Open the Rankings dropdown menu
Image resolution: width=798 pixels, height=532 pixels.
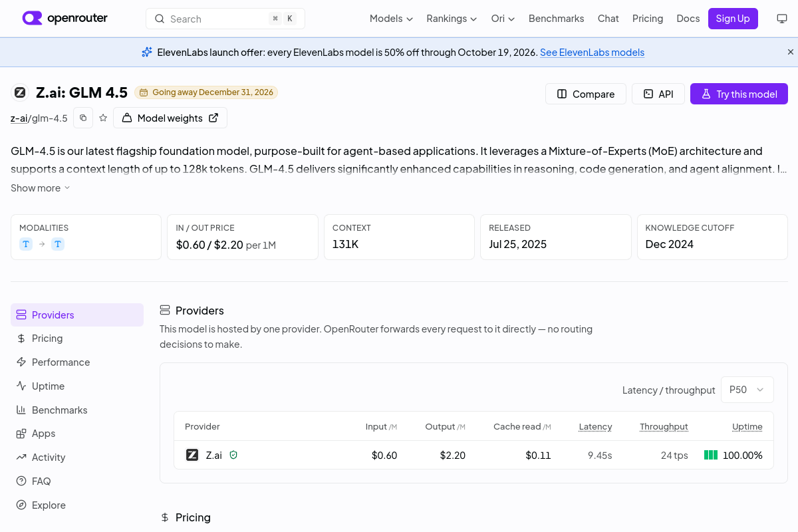[x=452, y=19]
